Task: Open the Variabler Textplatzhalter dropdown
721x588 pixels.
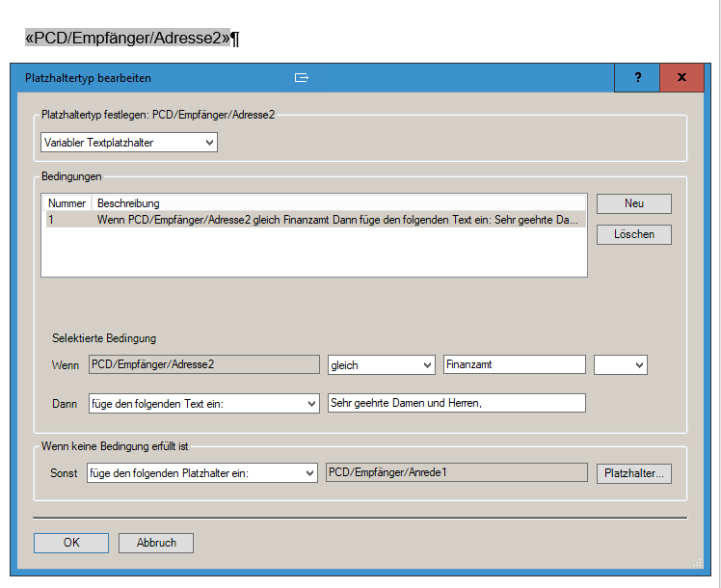Action: [x=129, y=143]
